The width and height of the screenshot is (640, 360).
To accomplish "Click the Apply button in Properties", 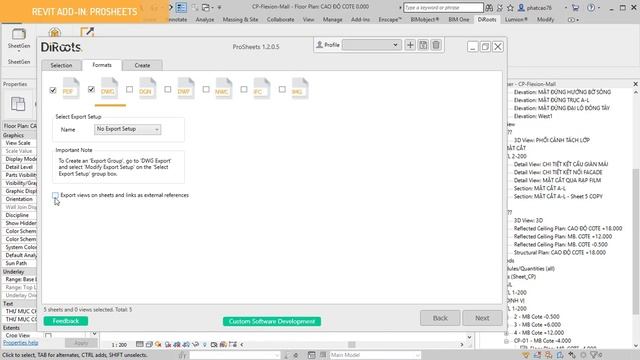I will (81, 343).
